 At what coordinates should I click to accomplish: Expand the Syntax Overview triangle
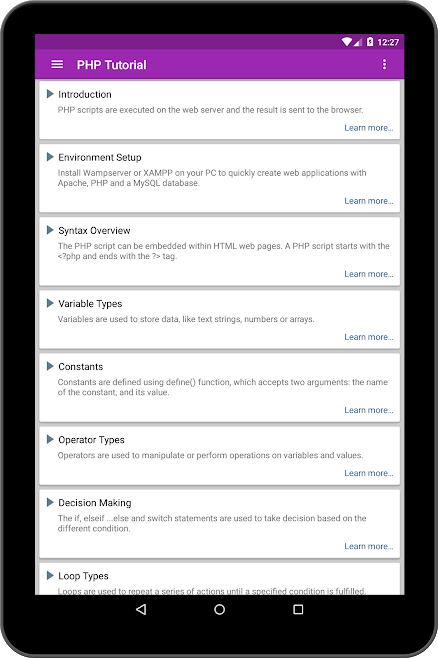click(x=50, y=230)
